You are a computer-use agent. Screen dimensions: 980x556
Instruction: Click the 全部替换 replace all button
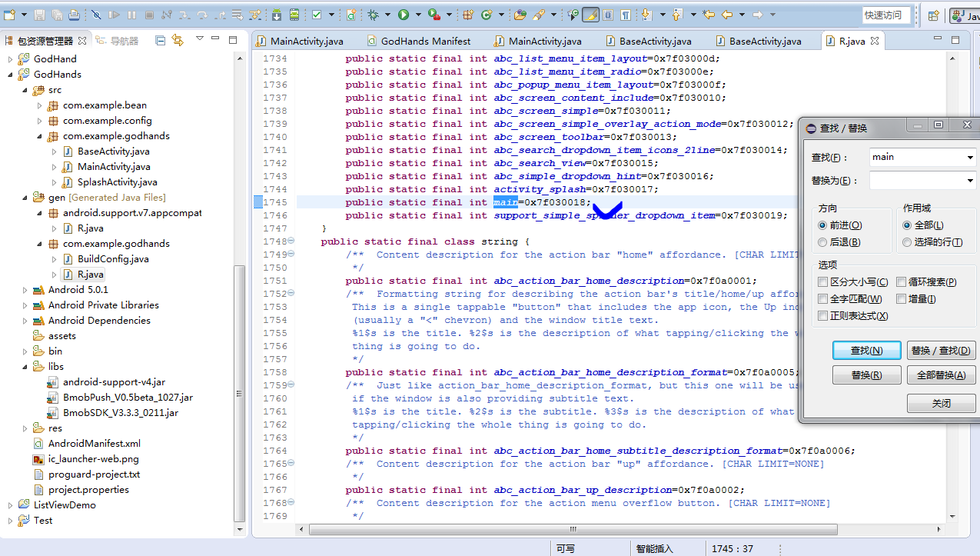tap(941, 375)
